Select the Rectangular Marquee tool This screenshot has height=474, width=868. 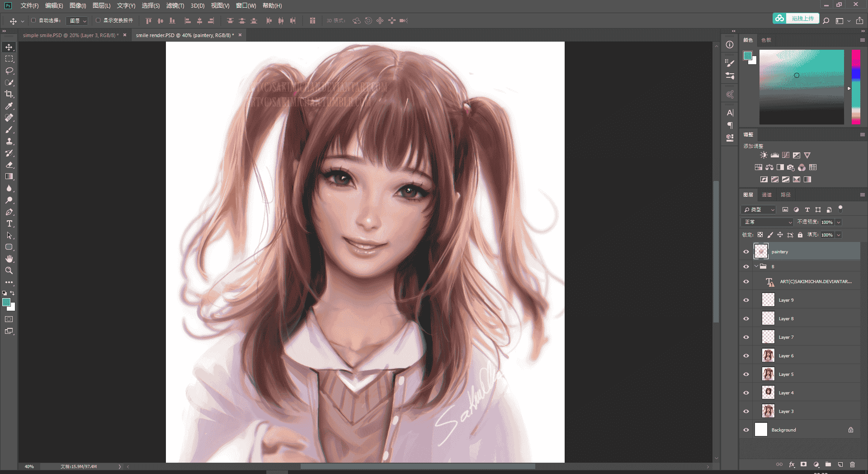click(x=9, y=59)
